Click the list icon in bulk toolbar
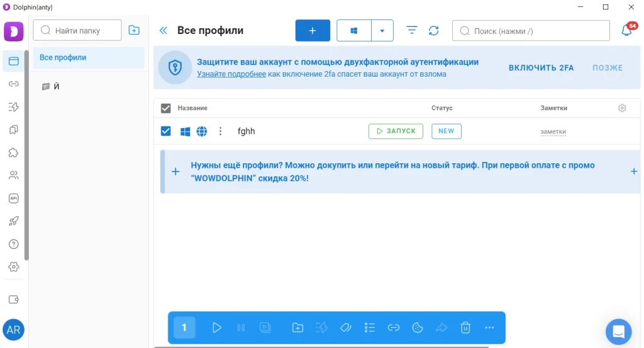This screenshot has height=348, width=644. coord(370,327)
